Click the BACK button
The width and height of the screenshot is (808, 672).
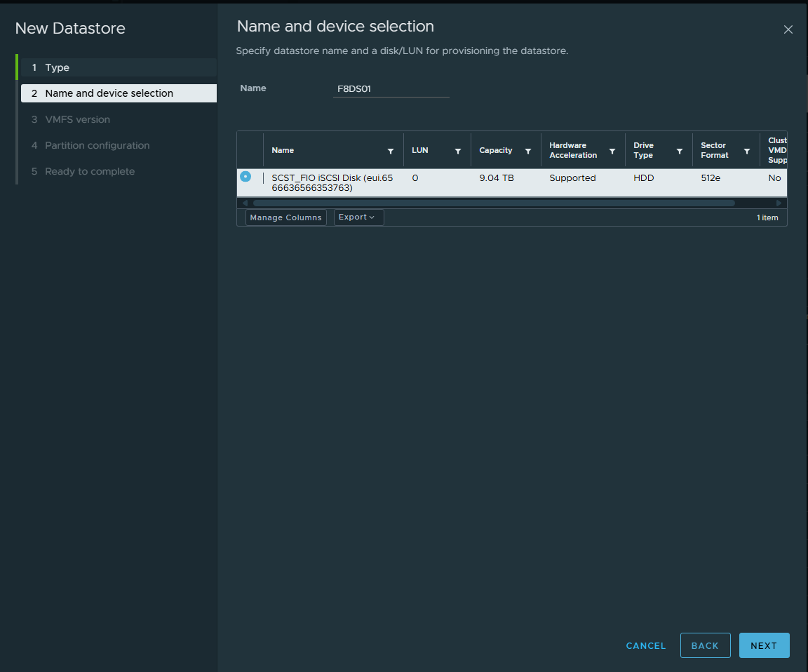(x=705, y=645)
